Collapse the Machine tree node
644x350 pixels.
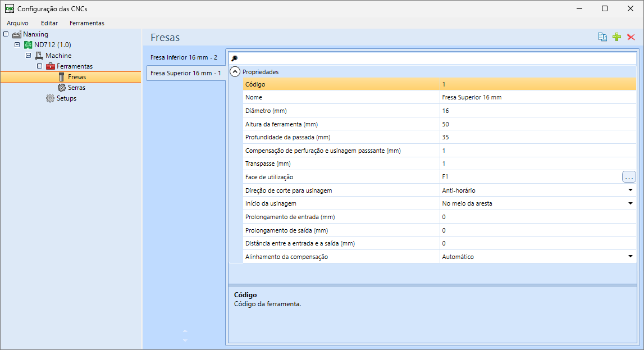click(28, 55)
